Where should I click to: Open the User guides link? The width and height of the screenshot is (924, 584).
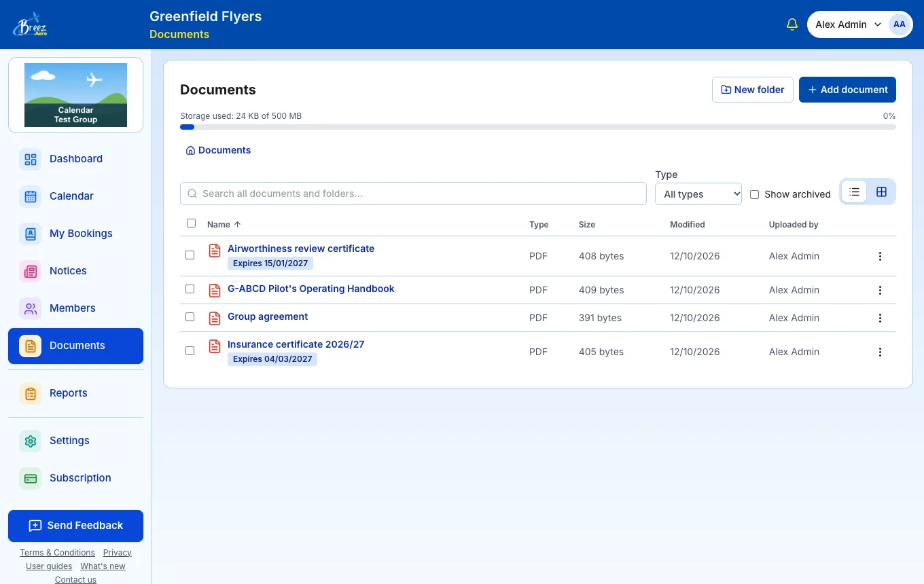coord(49,566)
